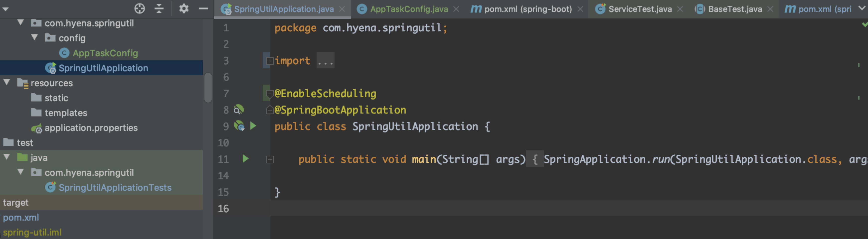Viewport: 868px width, 239px height.
Task: Close the BaseTest.java tab
Action: (770, 9)
